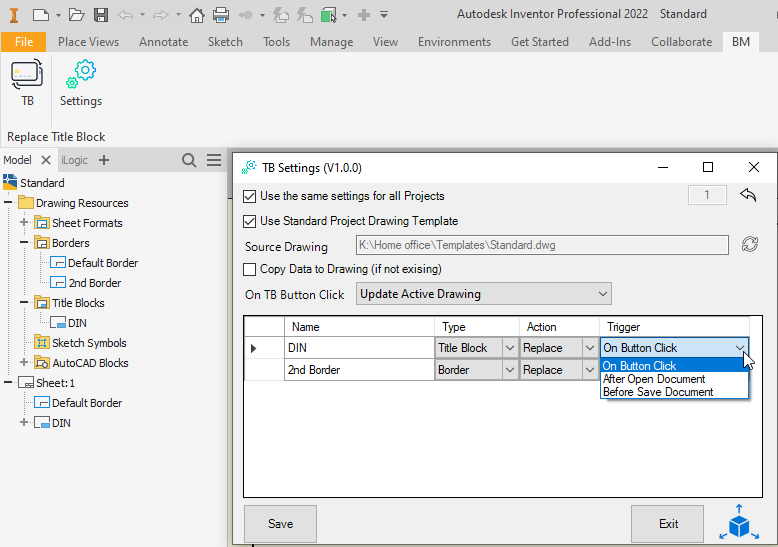Open Action dropdown for DIN row
Viewport: 778px width, 547px height.
point(589,348)
